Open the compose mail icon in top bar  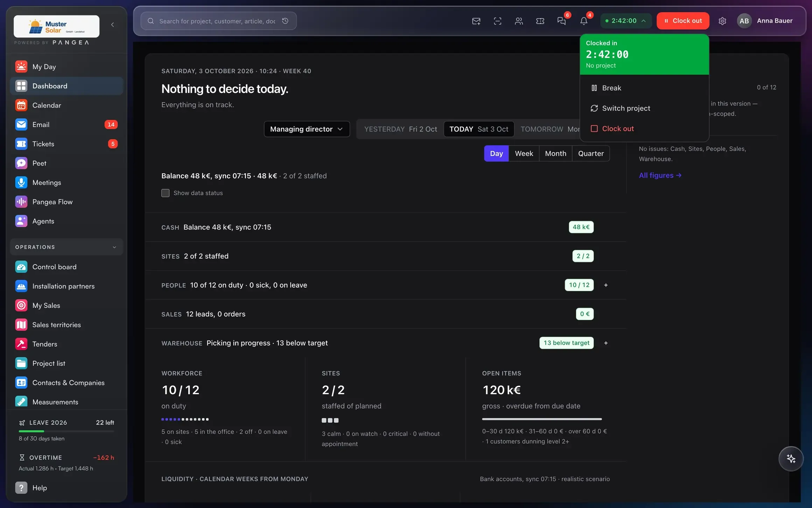pos(476,21)
